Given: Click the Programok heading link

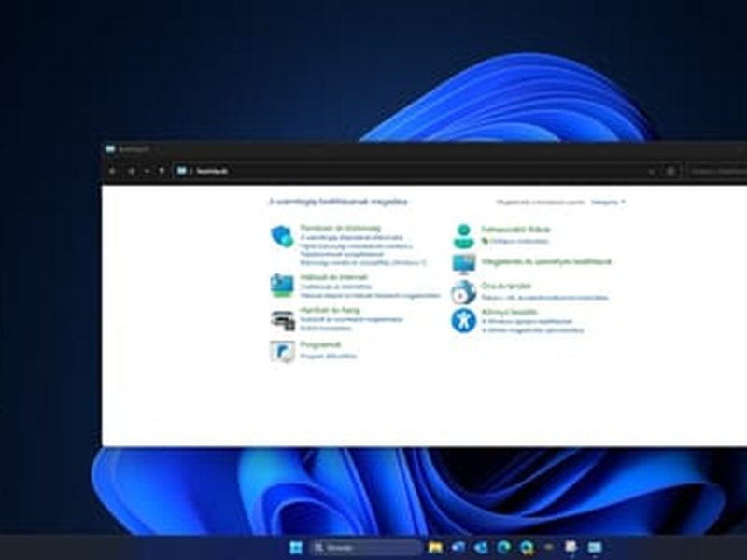Looking at the screenshot, I should pyautogui.click(x=314, y=344).
